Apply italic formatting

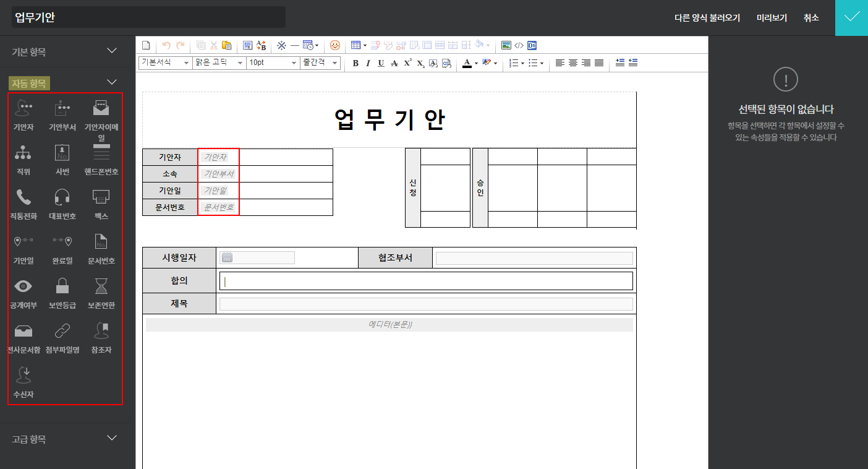[x=368, y=63]
